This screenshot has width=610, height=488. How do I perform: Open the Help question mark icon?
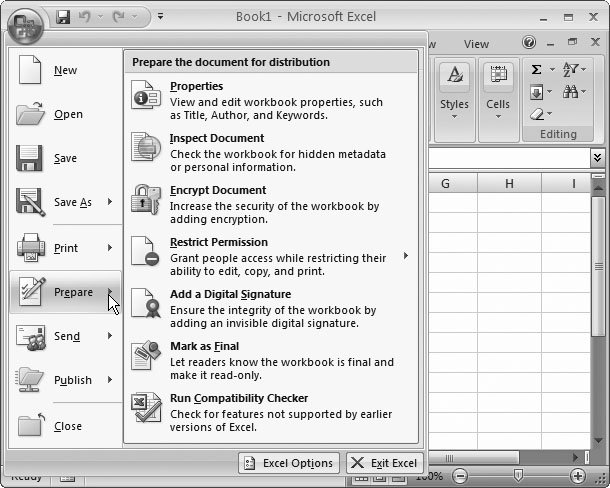(x=529, y=44)
